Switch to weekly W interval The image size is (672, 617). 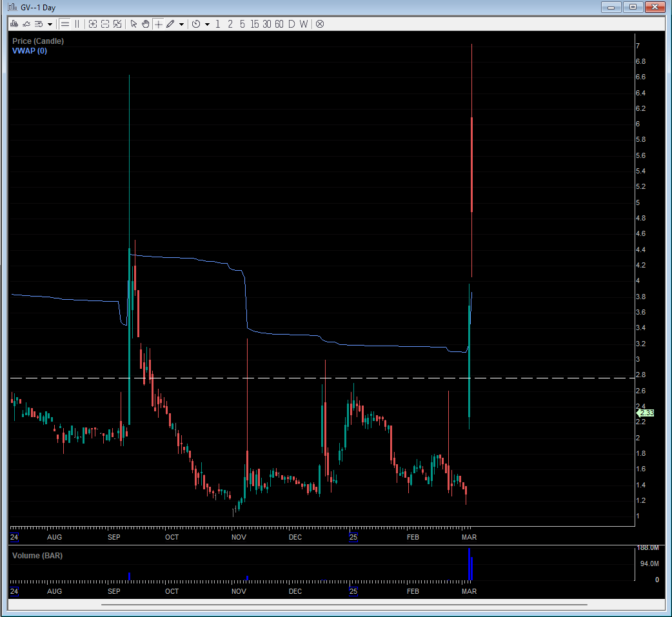(x=303, y=24)
